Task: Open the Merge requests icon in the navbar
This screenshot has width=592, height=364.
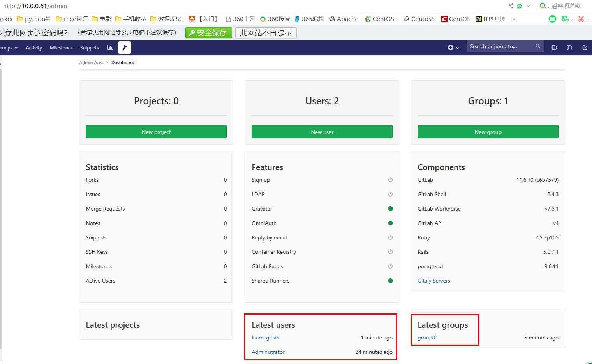Action: (569, 47)
